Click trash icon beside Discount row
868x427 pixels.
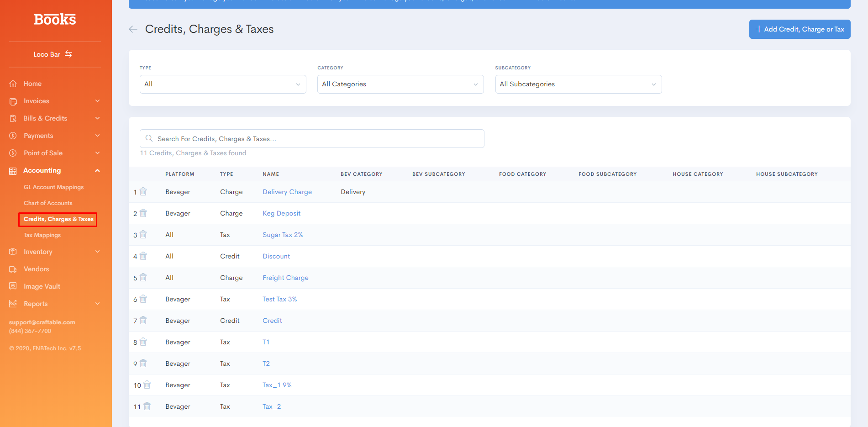(x=143, y=256)
